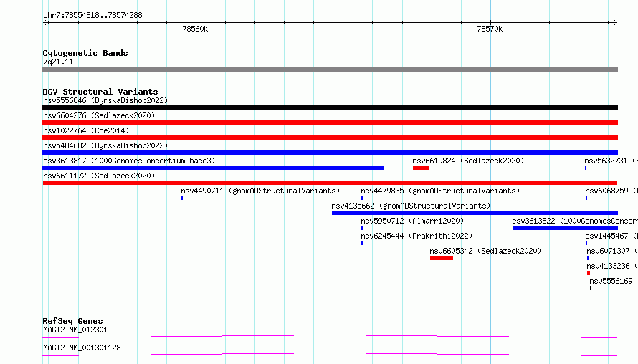638x364 pixels.
Task: Click the nsv5950712 small blue marker
Action: click(x=362, y=228)
